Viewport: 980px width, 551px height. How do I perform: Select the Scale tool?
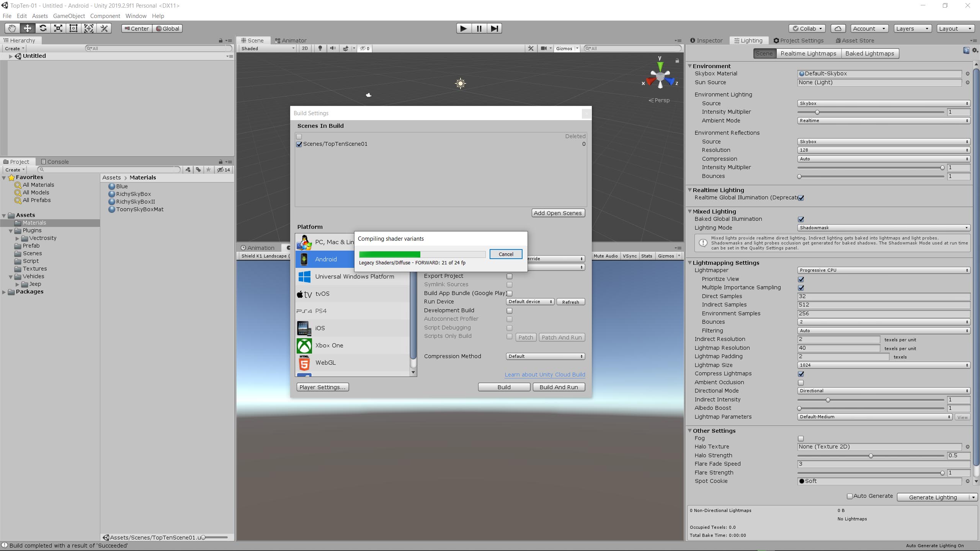(58, 28)
